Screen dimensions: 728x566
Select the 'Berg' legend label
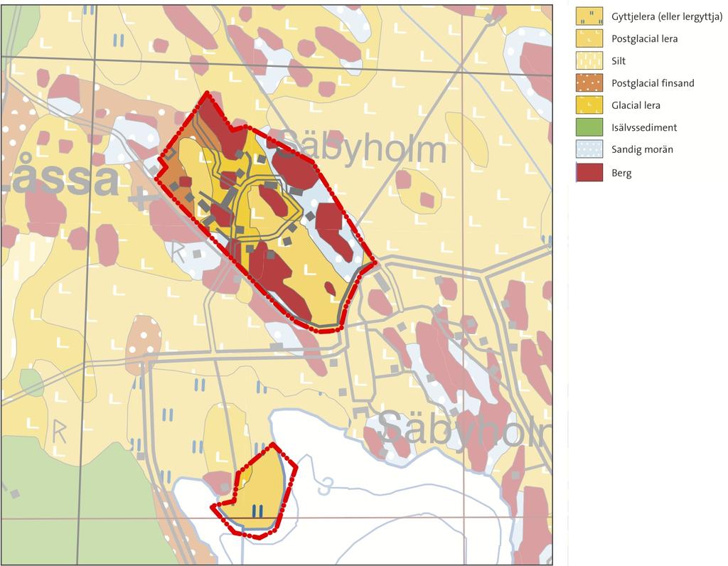click(x=621, y=173)
